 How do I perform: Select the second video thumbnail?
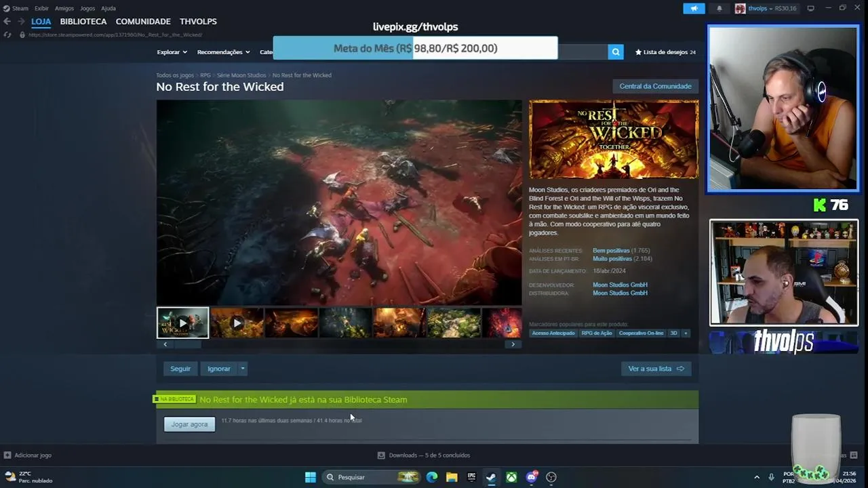pos(237,323)
